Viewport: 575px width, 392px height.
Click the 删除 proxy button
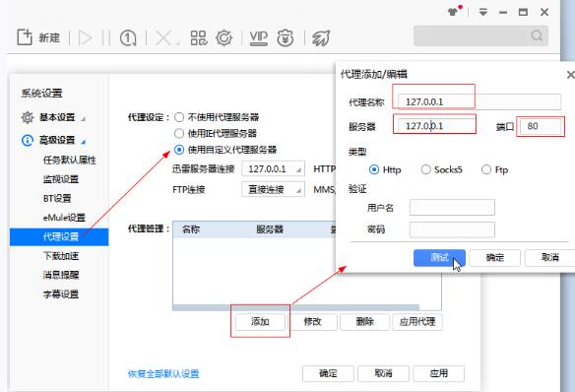(x=365, y=322)
